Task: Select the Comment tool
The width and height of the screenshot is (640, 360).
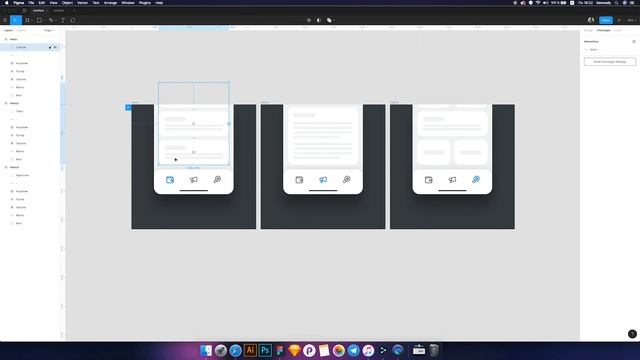Action: pyautogui.click(x=73, y=20)
